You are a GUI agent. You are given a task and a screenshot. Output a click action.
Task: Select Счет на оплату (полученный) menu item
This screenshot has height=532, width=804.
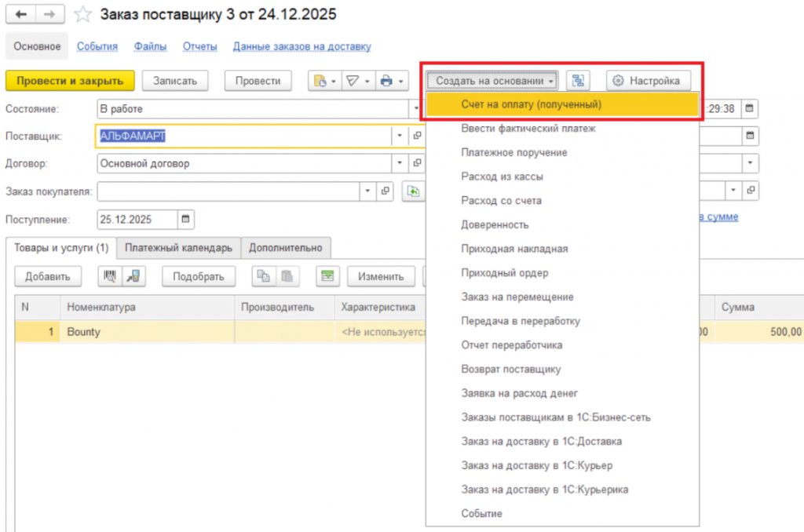click(562, 104)
